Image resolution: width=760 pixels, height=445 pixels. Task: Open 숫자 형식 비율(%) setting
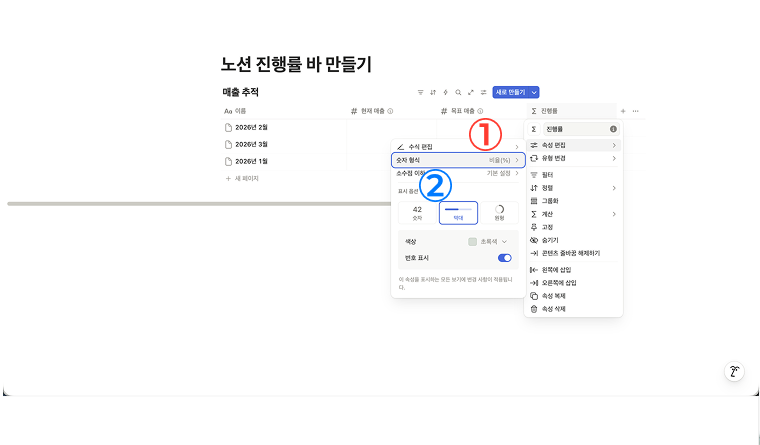click(x=458, y=160)
